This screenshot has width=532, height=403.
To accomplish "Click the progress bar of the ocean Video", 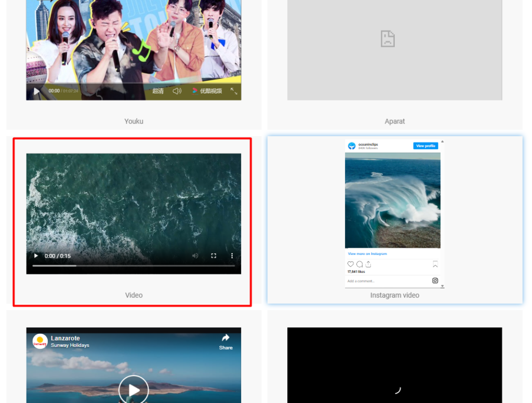I will (134, 266).
